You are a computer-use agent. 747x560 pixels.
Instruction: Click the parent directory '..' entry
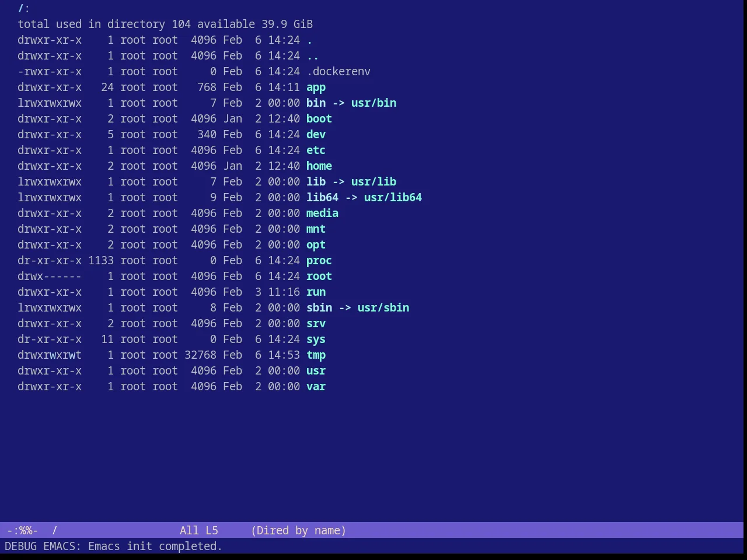(313, 56)
